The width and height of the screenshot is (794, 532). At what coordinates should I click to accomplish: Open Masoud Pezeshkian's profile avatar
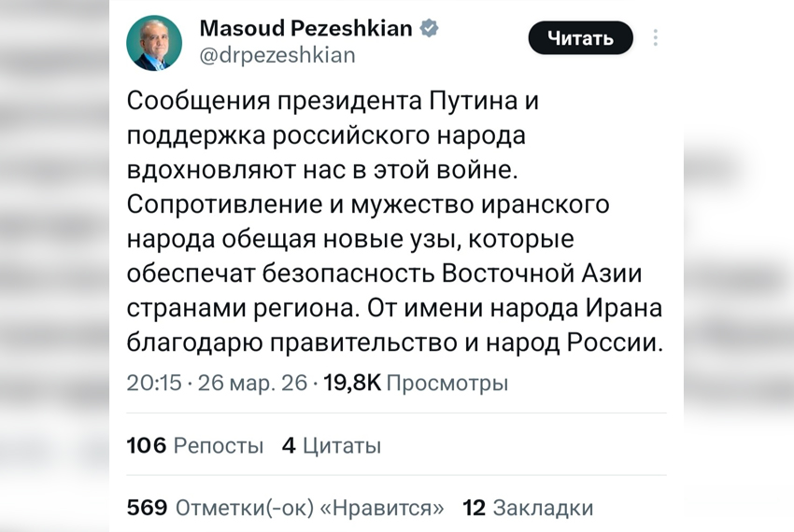[157, 42]
